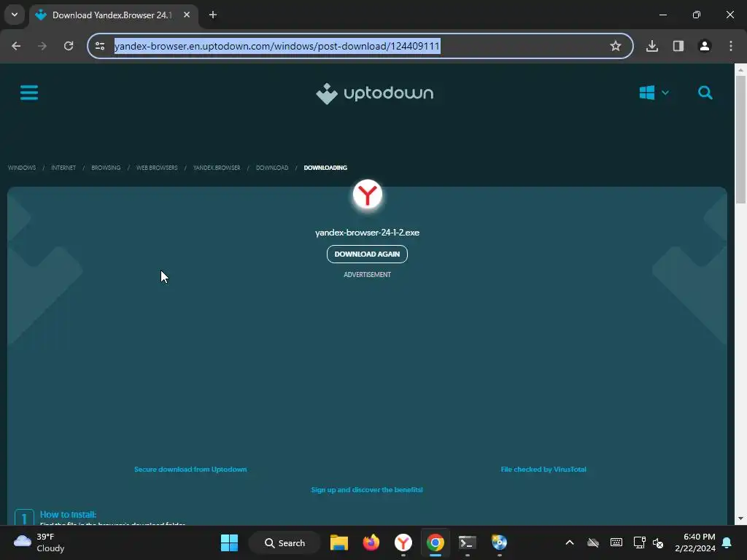Go to Windows breadcrumb
Viewport: 747px width, 560px height.
(x=22, y=168)
